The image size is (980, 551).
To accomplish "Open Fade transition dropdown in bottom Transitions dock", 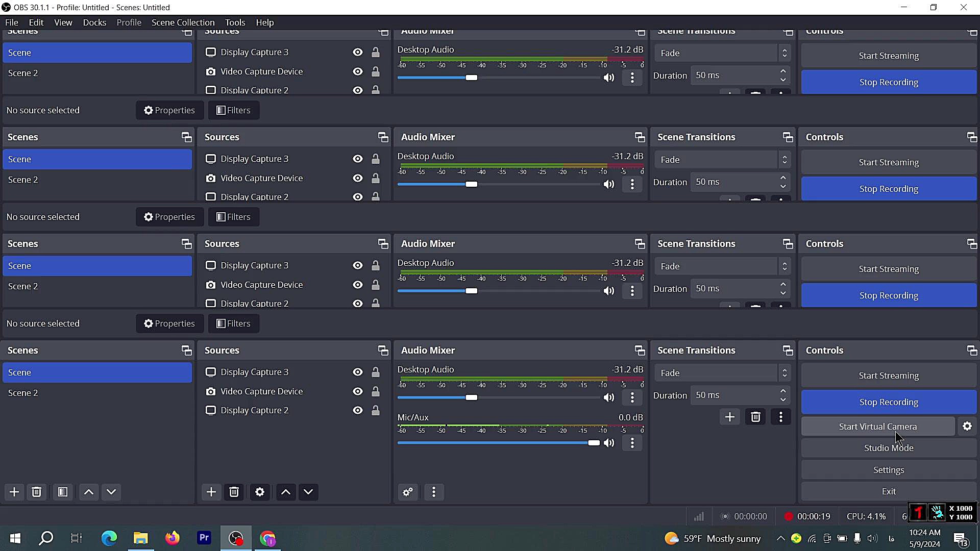I will click(722, 373).
